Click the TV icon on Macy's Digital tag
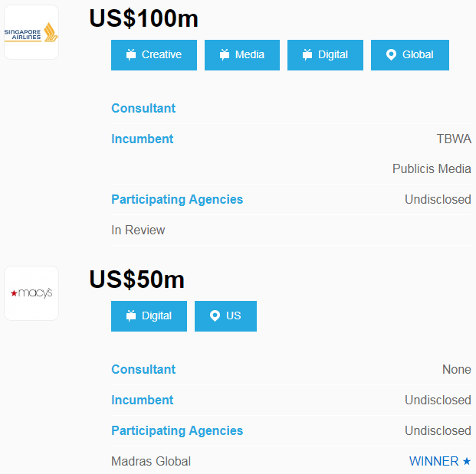Screen dimensions: 476x474 [131, 315]
